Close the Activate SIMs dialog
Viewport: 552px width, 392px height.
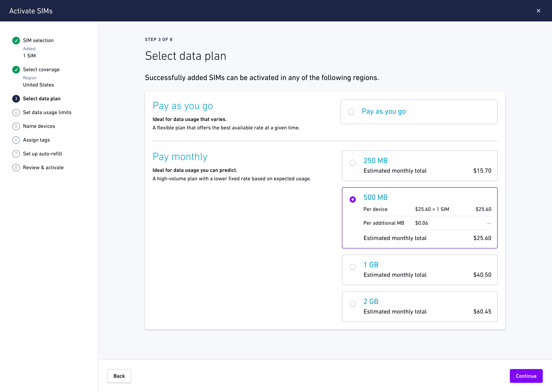click(x=538, y=11)
